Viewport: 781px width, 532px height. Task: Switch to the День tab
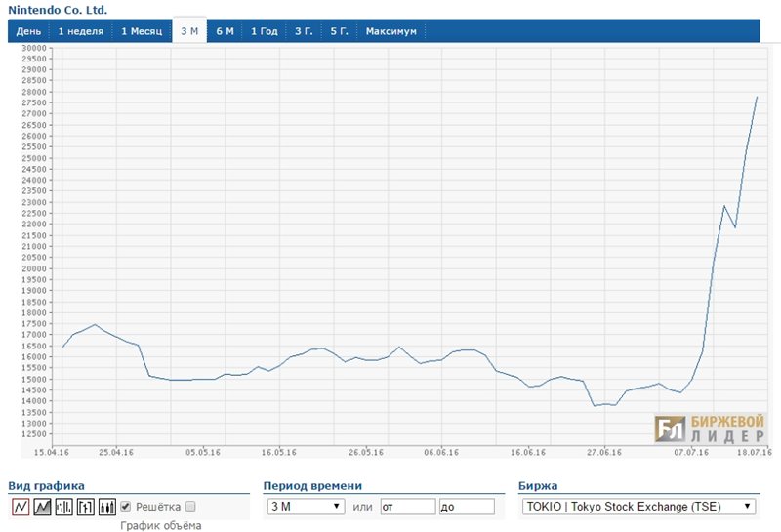click(28, 31)
